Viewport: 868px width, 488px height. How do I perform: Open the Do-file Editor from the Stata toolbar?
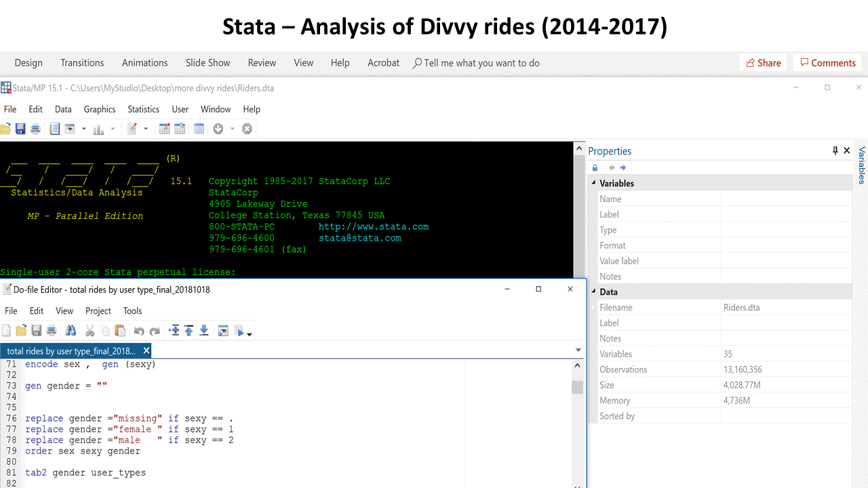point(132,128)
